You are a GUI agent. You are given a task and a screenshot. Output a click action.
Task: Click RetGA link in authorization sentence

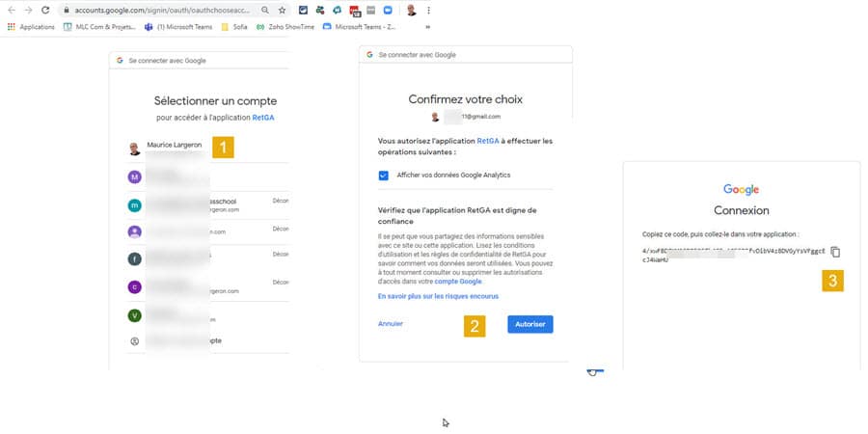[488, 141]
